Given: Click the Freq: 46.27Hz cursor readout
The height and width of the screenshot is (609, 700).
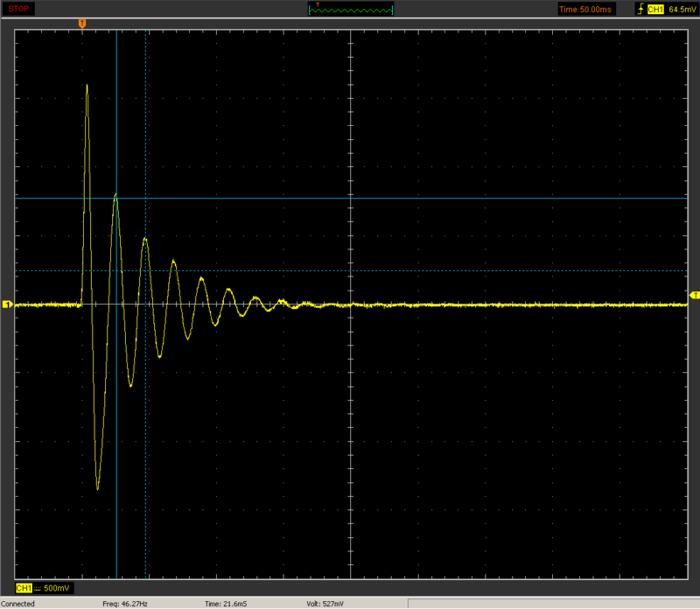Looking at the screenshot, I should click(125, 604).
